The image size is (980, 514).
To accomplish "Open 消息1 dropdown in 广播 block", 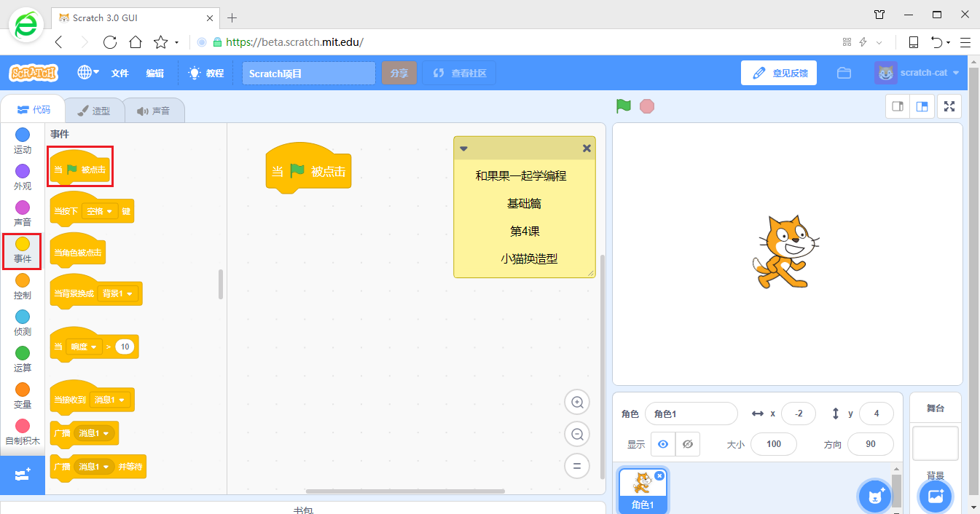I will [x=94, y=433].
